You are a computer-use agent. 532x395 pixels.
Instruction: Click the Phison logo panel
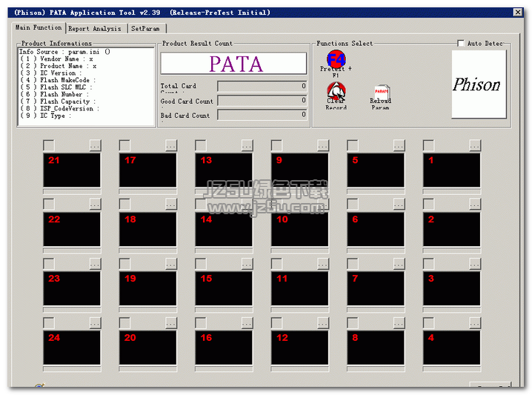pos(479,84)
